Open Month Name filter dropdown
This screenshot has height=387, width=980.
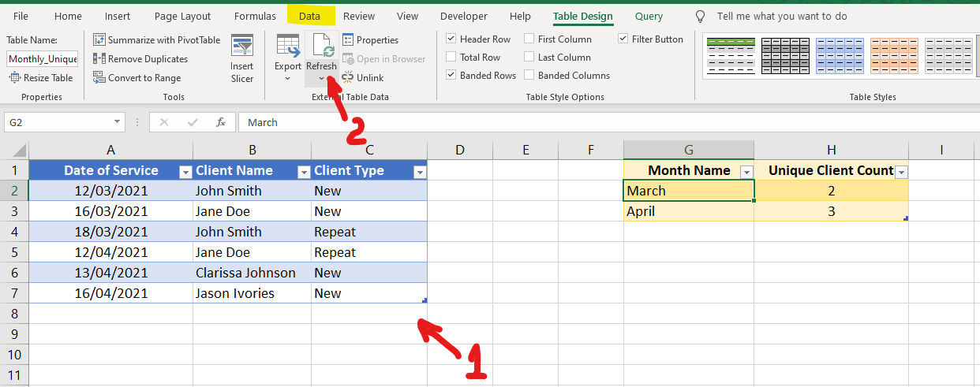[746, 171]
